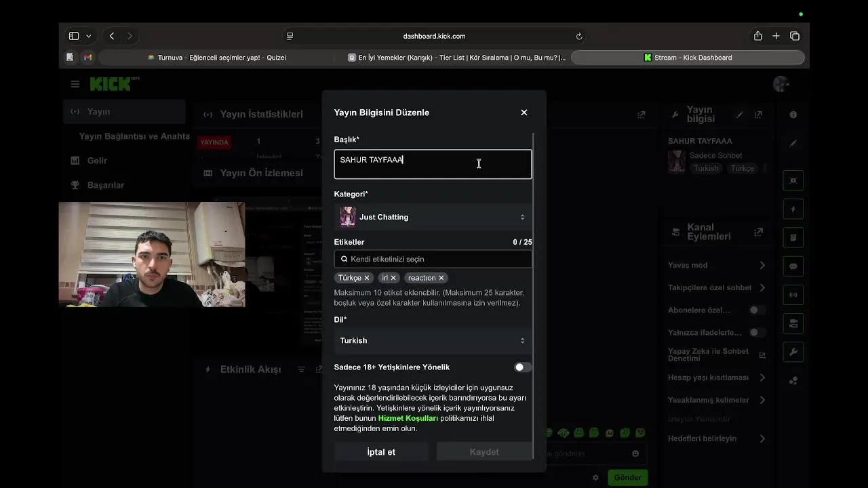Toggle Sadece 18+ Yetişkinlere Yönelik switch
Image resolution: width=868 pixels, height=488 pixels.
tap(522, 367)
